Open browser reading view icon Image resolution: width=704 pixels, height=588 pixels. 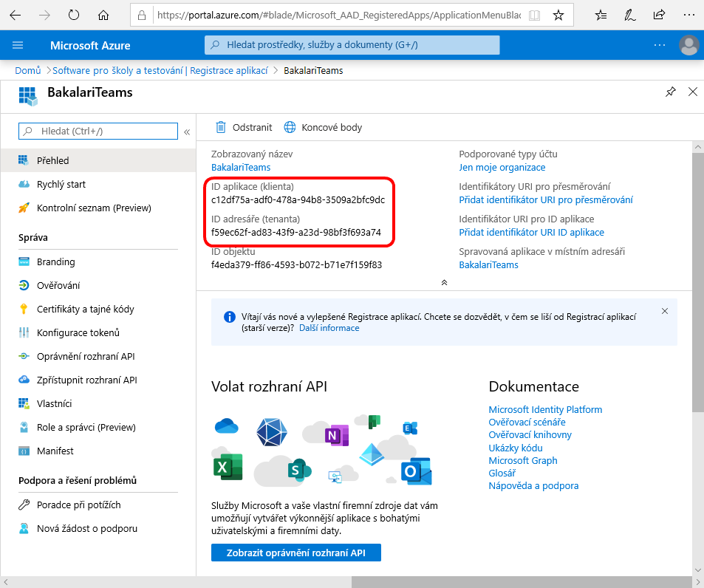[x=534, y=16]
